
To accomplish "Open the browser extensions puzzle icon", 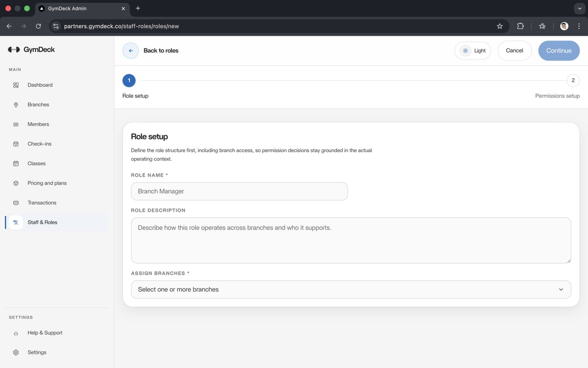I will tap(520, 26).
